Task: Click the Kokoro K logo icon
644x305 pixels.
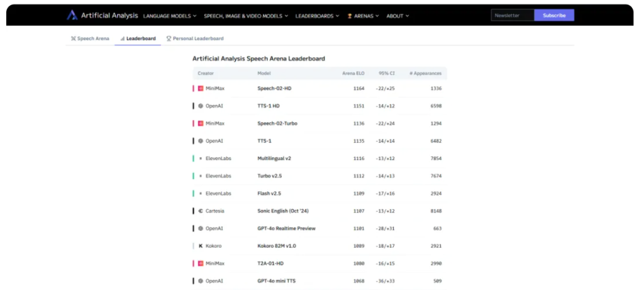Action: click(201, 246)
